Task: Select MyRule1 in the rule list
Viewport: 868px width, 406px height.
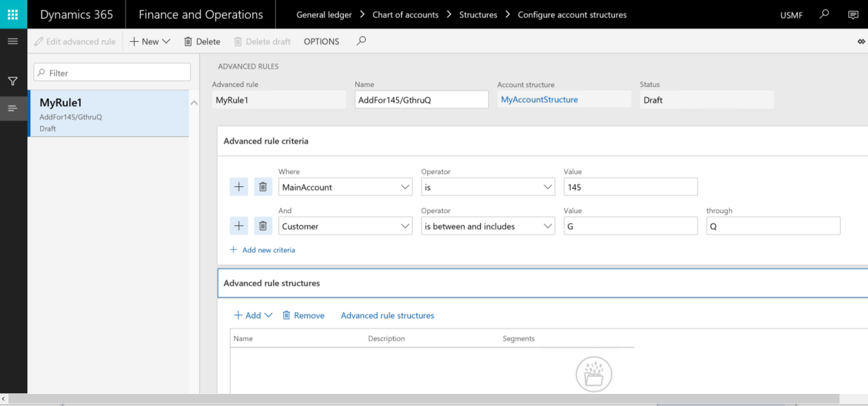Action: pyautogui.click(x=108, y=113)
